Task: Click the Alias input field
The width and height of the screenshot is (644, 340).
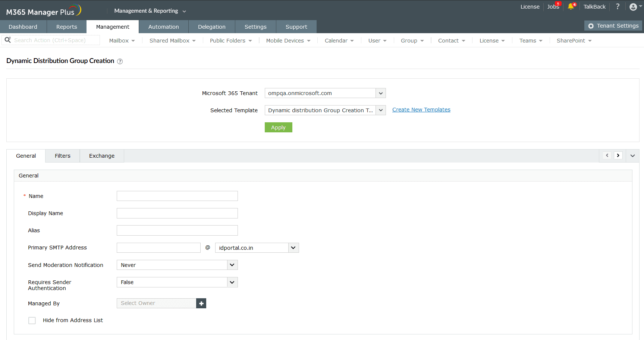Action: (177, 230)
